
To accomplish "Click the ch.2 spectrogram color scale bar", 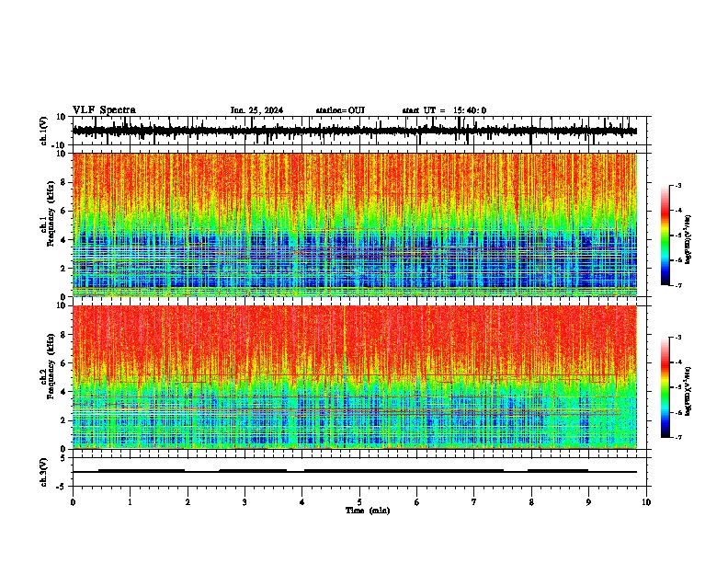I will (665, 387).
